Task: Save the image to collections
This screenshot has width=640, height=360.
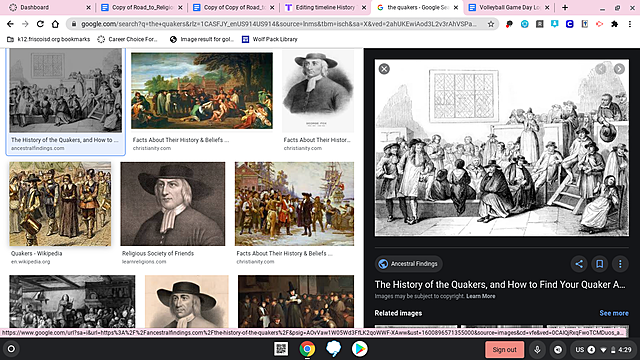Action: point(600,264)
